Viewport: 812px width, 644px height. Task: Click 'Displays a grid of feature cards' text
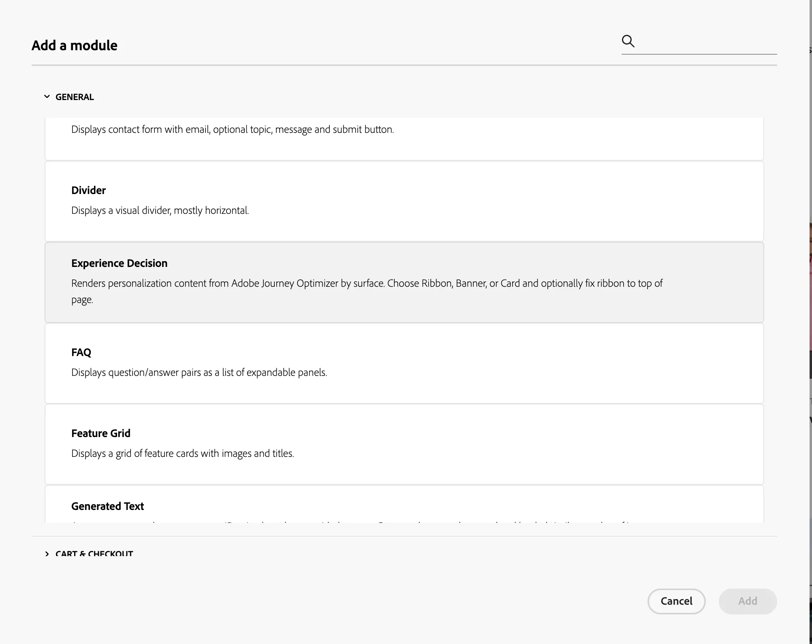tap(182, 454)
